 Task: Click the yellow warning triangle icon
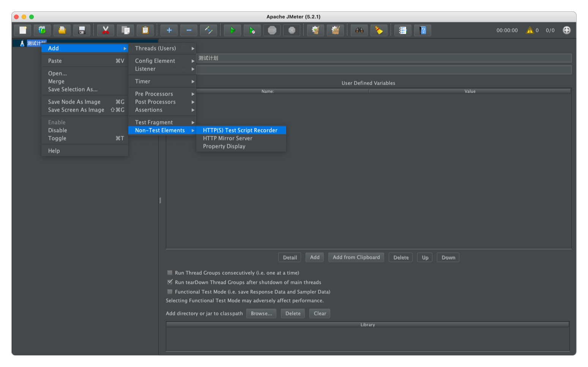pyautogui.click(x=530, y=30)
